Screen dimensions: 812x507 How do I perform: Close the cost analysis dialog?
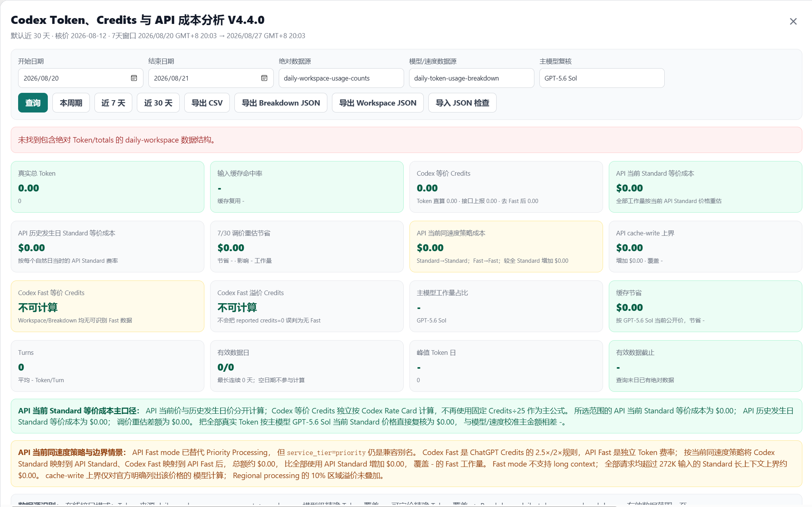pos(793,21)
